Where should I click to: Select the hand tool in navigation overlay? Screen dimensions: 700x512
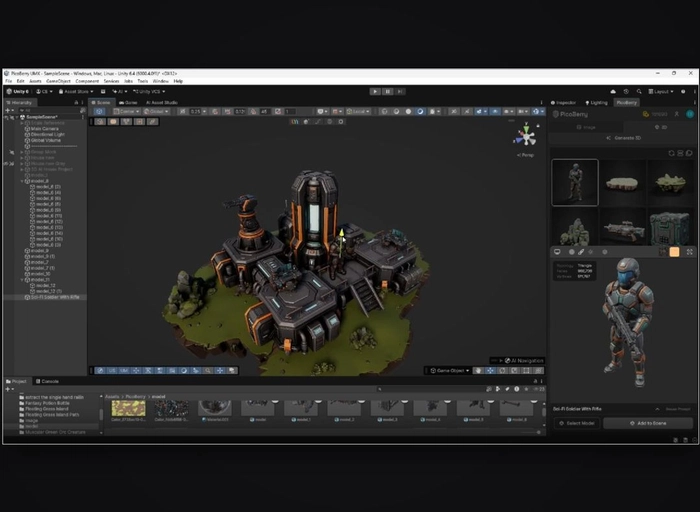(x=478, y=370)
